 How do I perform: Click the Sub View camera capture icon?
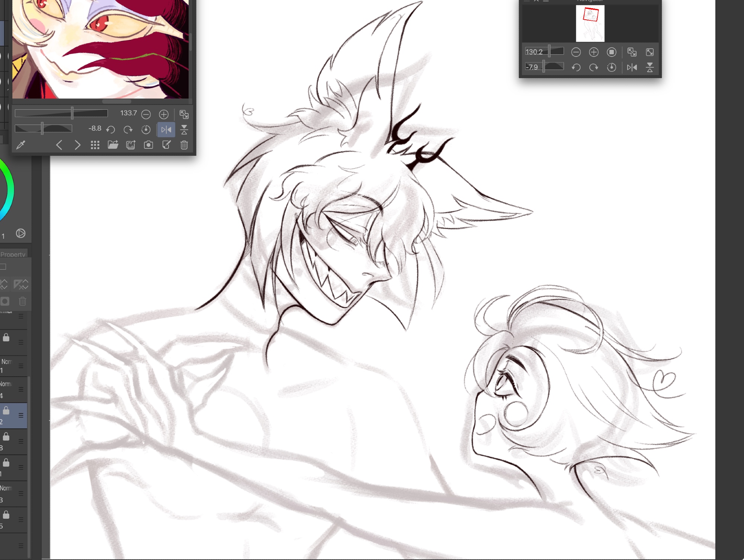coord(148,145)
